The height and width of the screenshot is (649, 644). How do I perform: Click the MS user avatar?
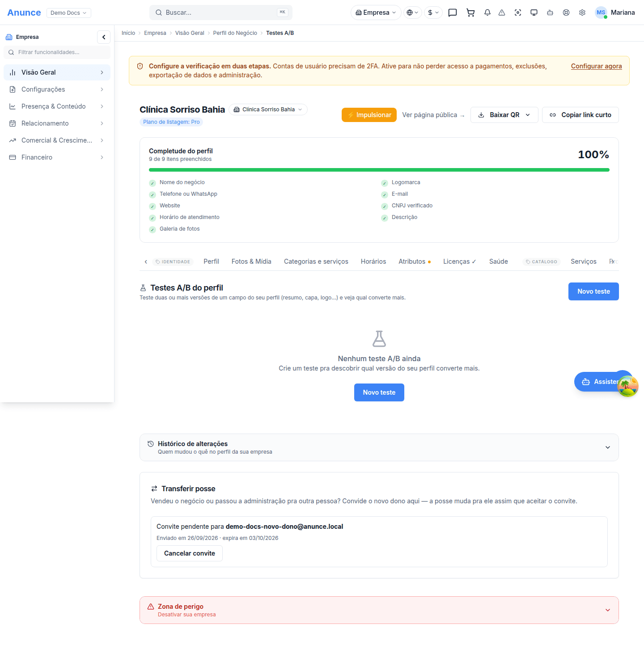click(601, 13)
